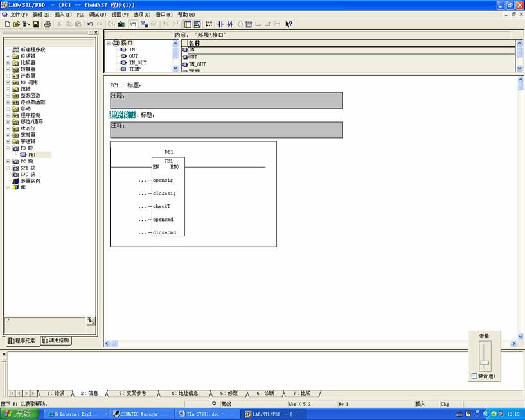The height and width of the screenshot is (420, 525).
Task: Toggle the details view toolbar icon
Action: pos(197,24)
